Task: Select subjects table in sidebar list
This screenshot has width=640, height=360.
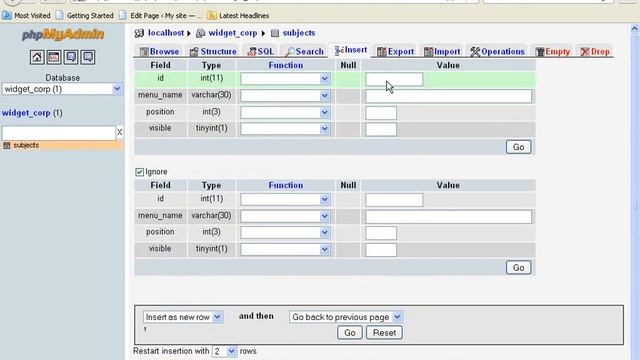Action: tap(26, 145)
